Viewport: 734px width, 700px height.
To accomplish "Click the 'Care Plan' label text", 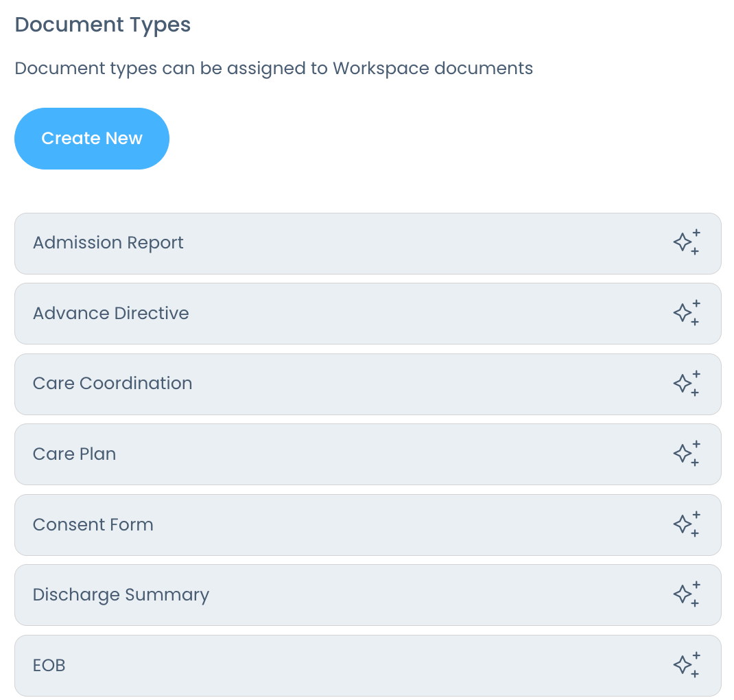I will [74, 454].
